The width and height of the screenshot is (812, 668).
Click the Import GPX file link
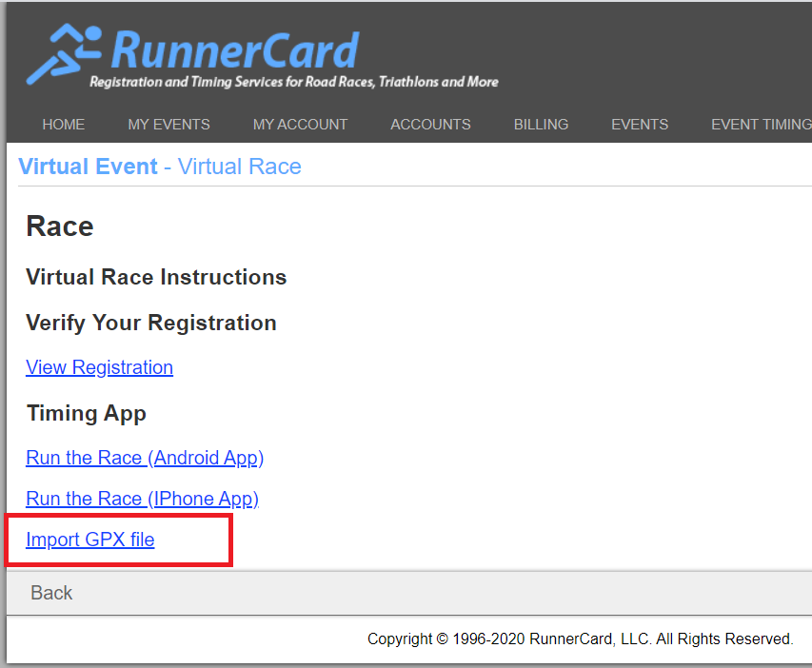89,540
